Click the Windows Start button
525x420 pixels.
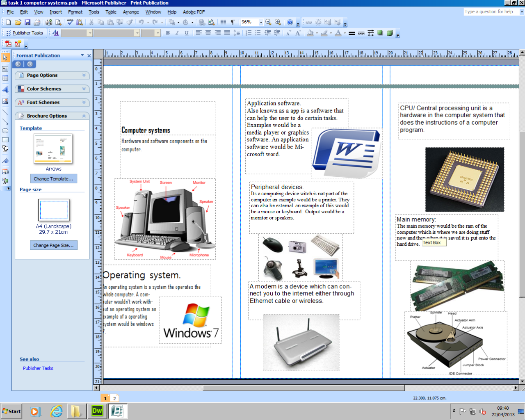coord(11,411)
